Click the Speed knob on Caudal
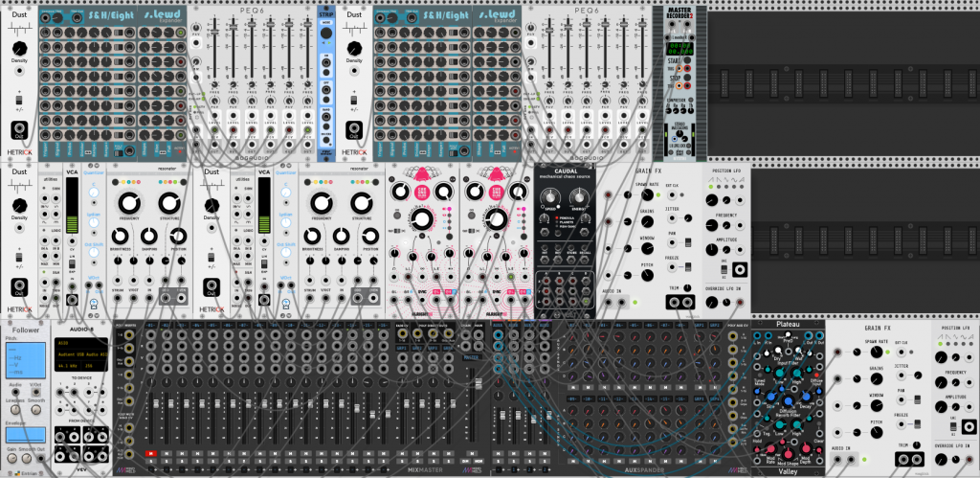The width and height of the screenshot is (980, 478). pyautogui.click(x=550, y=199)
